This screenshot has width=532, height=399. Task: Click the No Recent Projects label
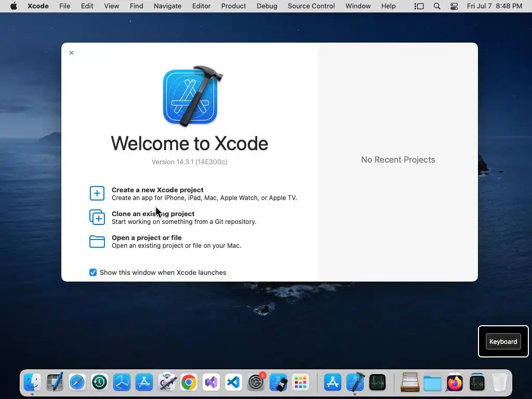(x=398, y=160)
